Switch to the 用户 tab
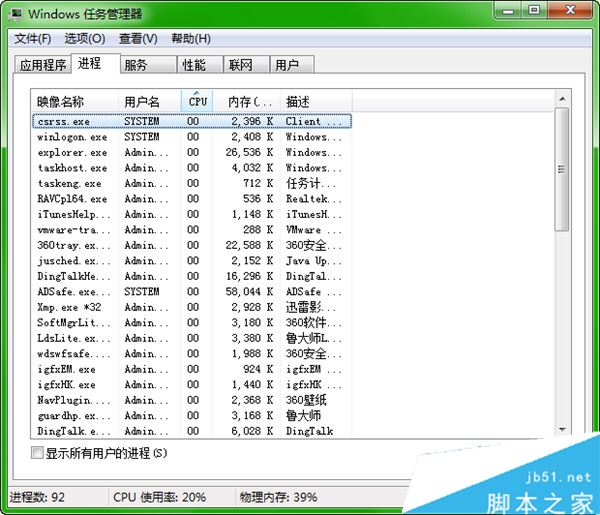The height and width of the screenshot is (515, 600). pyautogui.click(x=292, y=65)
